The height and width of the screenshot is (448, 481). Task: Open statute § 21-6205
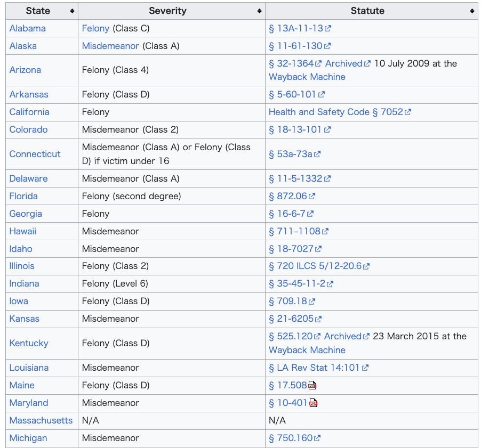291,319
